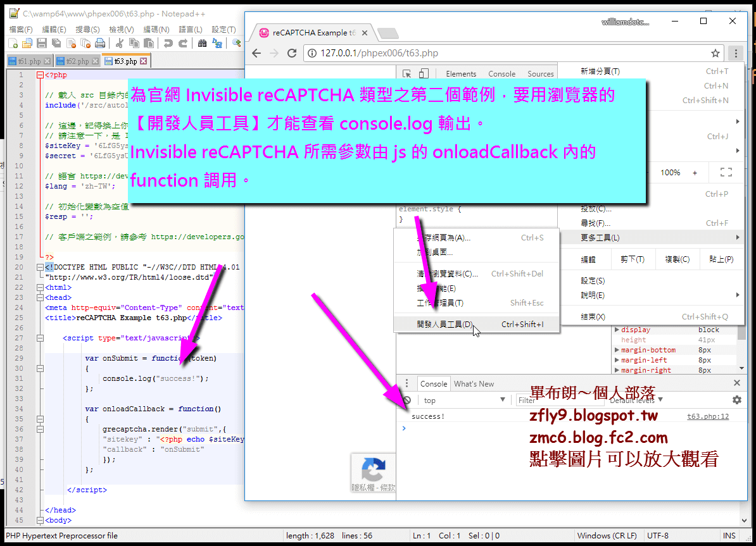Viewport: 756px width, 546px height.
Task: Click Chrome's three-dot menu button
Action: (x=736, y=53)
